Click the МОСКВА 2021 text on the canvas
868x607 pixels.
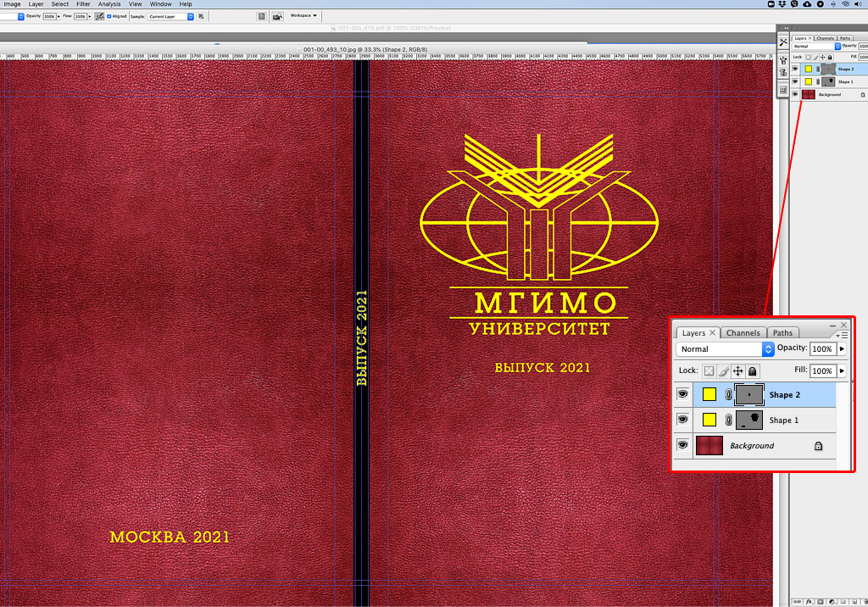pos(170,537)
